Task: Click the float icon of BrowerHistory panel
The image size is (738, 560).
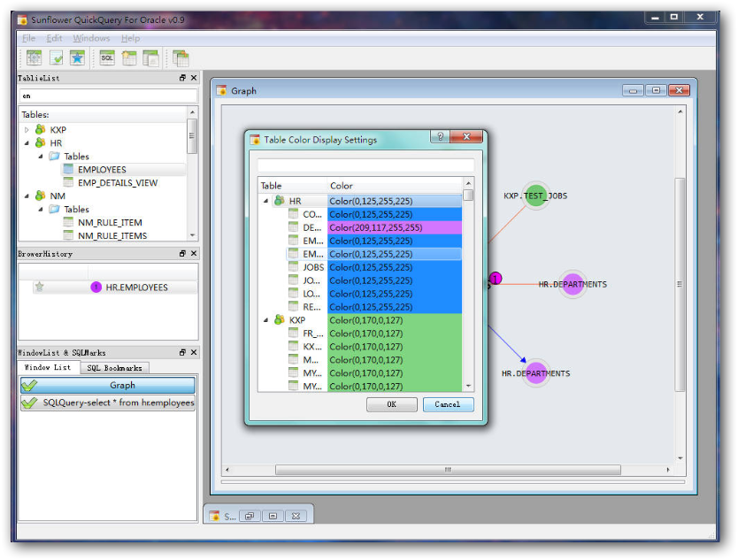Action: tap(182, 253)
